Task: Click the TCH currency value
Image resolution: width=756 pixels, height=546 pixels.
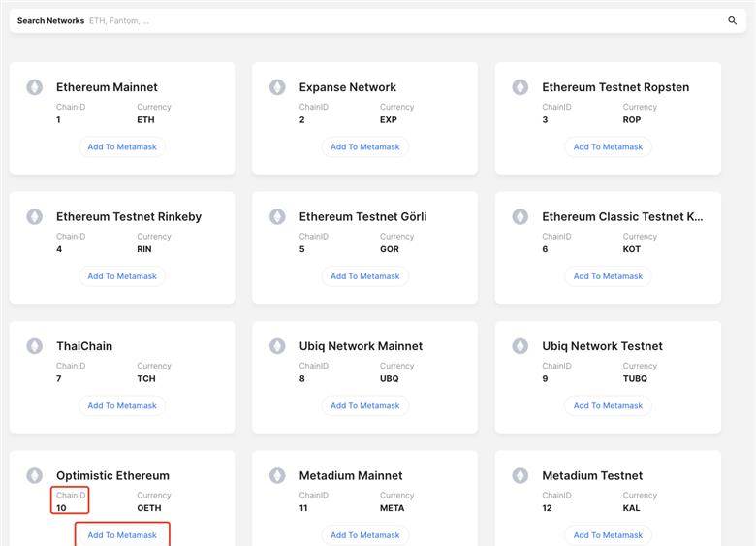Action: (146, 378)
